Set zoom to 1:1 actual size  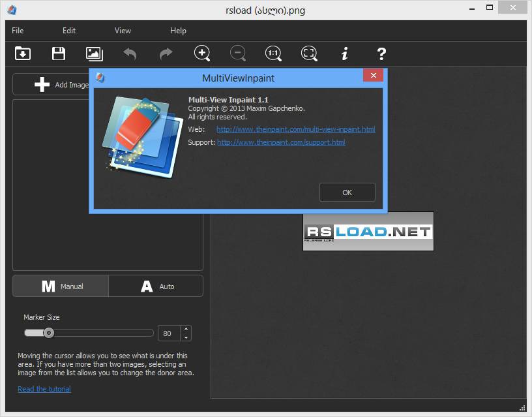coord(273,54)
